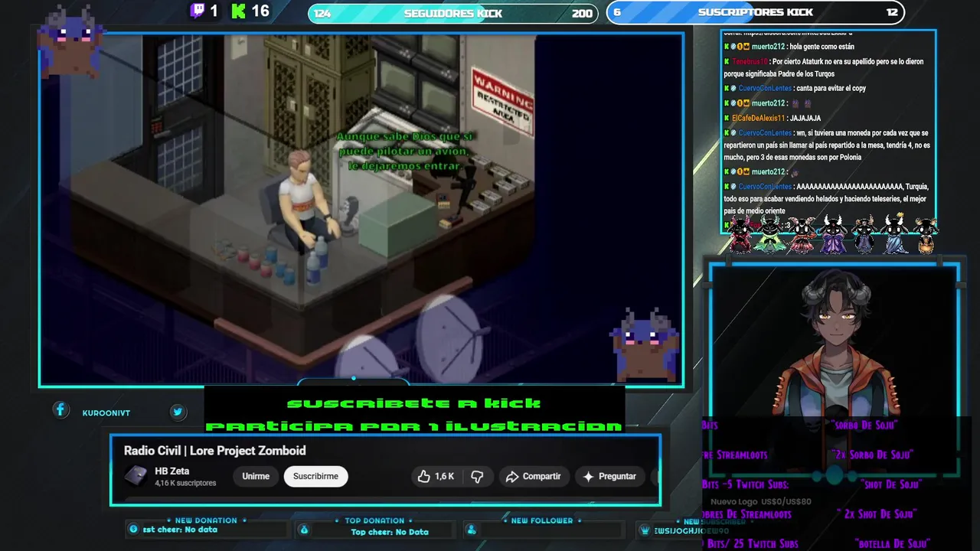Image resolution: width=980 pixels, height=551 pixels.
Task: Open the Facebook icon link
Action: pos(60,410)
